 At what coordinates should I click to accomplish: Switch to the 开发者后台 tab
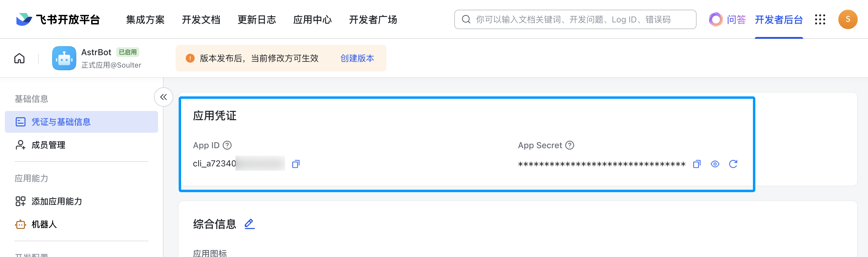778,20
